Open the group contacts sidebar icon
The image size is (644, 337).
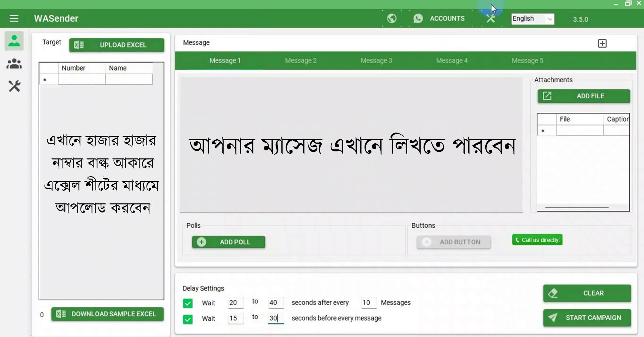[14, 64]
